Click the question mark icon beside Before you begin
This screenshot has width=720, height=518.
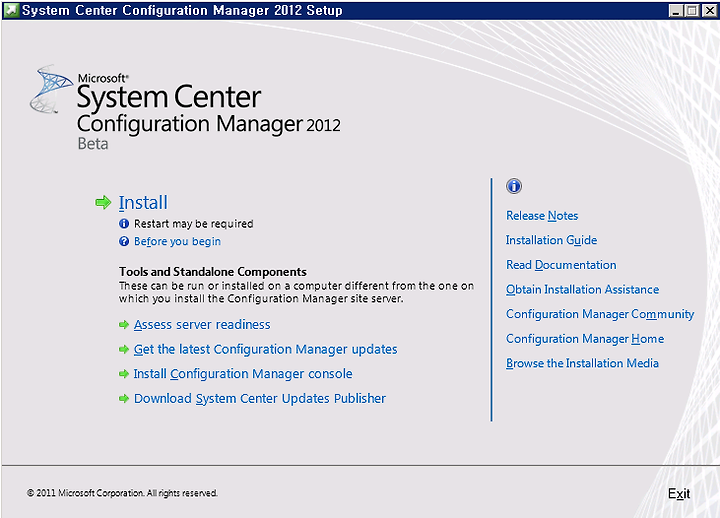click(124, 241)
